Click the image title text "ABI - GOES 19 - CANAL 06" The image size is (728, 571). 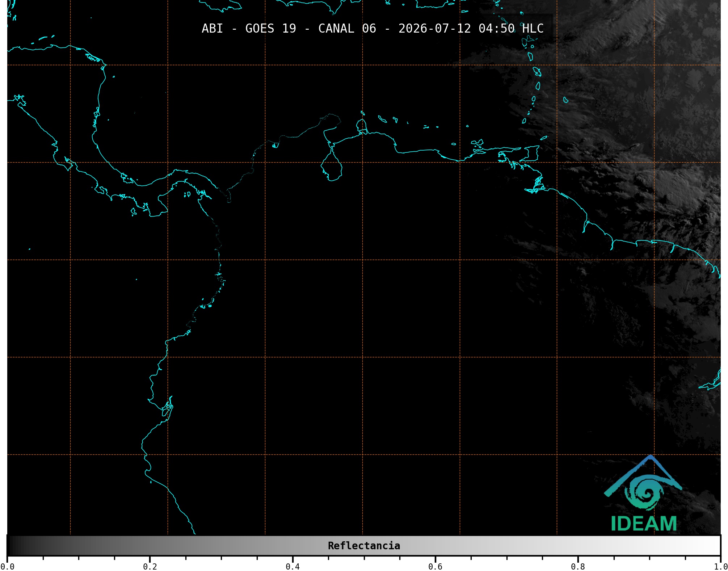[289, 29]
